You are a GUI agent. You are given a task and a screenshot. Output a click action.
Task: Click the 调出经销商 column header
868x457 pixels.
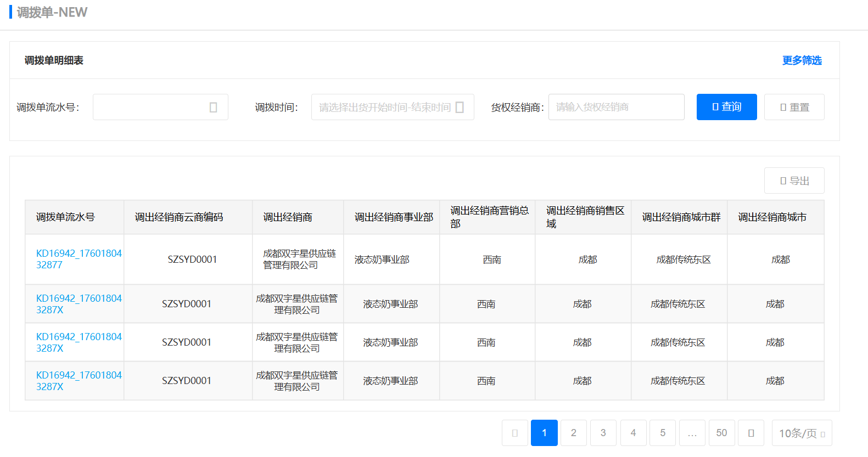[x=298, y=217]
